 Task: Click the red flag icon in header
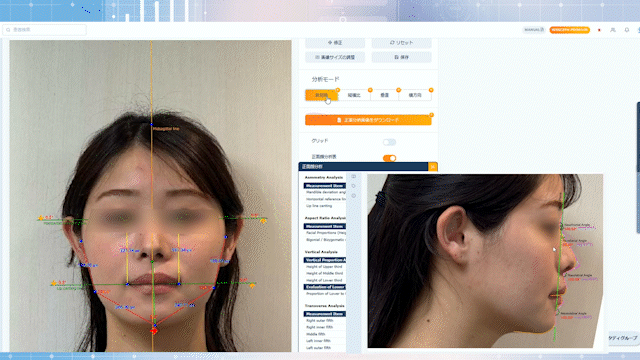pos(599,30)
